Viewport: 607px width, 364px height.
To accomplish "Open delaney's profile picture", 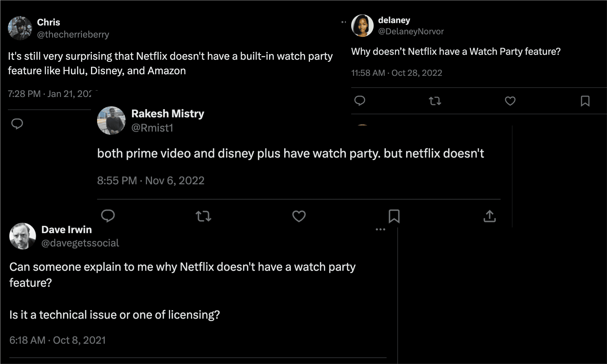I will point(362,26).
